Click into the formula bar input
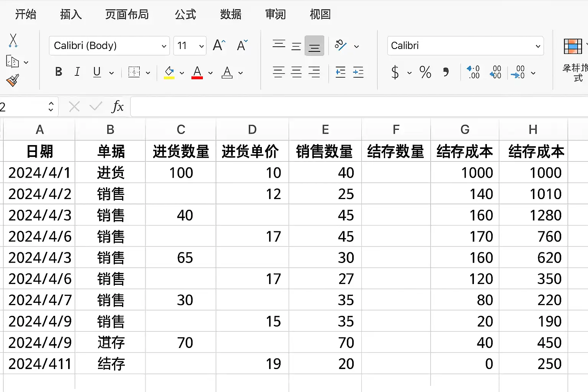 click(356, 107)
